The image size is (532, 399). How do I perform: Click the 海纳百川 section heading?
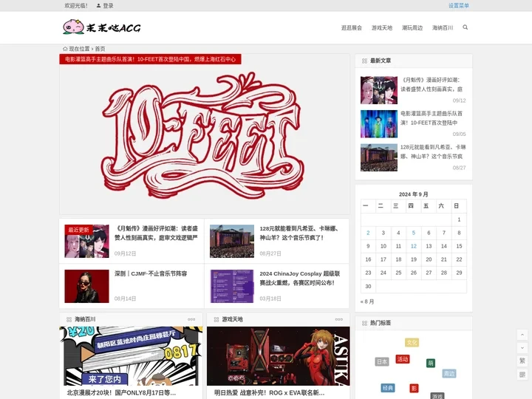point(85,319)
